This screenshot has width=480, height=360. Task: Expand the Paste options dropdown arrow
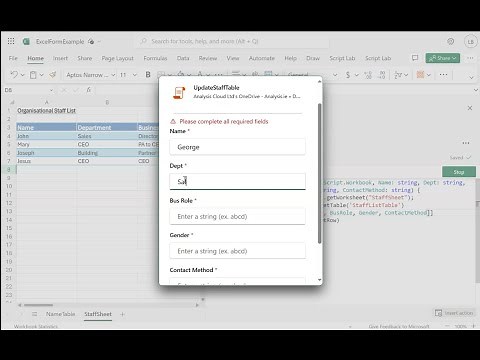[x=41, y=75]
